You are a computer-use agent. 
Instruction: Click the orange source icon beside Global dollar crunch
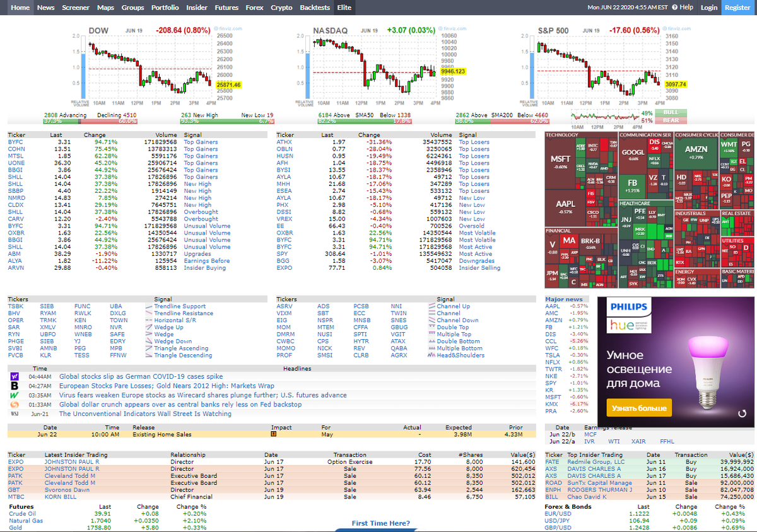[15, 405]
